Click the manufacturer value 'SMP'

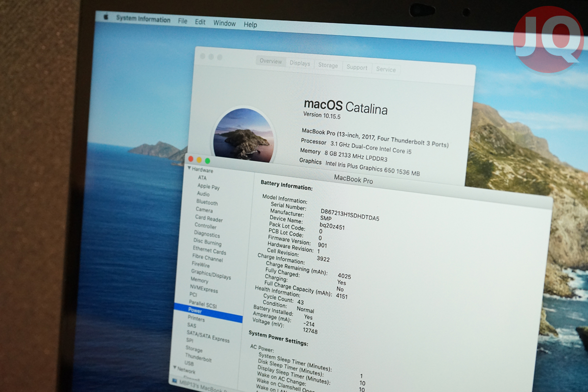pyautogui.click(x=326, y=219)
